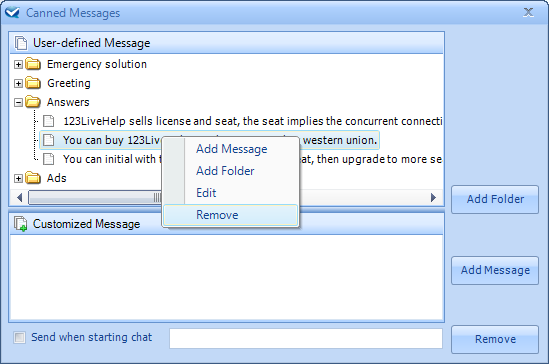The image size is (549, 364).
Task: Click the Add Message button on right
Action: (x=495, y=270)
